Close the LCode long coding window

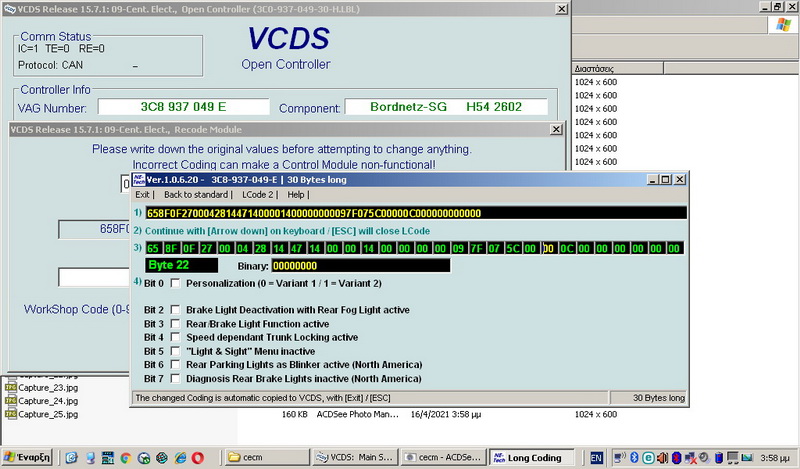click(680, 180)
